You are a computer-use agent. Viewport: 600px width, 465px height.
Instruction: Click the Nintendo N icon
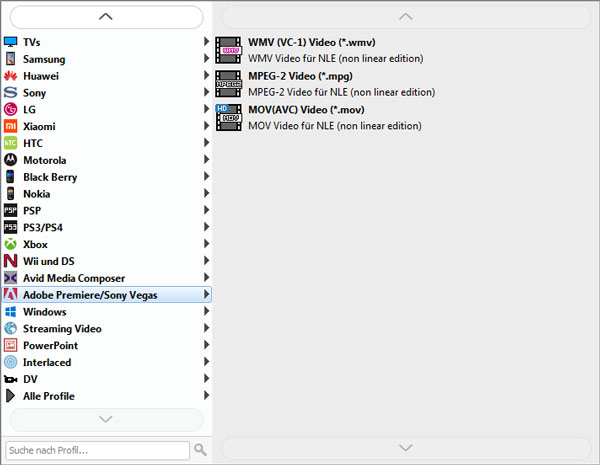point(11,261)
